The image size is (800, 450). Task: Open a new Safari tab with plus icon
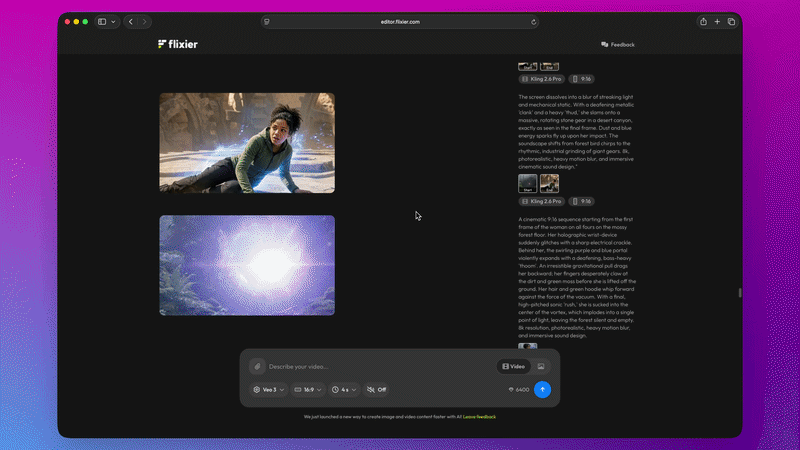pyautogui.click(x=717, y=21)
